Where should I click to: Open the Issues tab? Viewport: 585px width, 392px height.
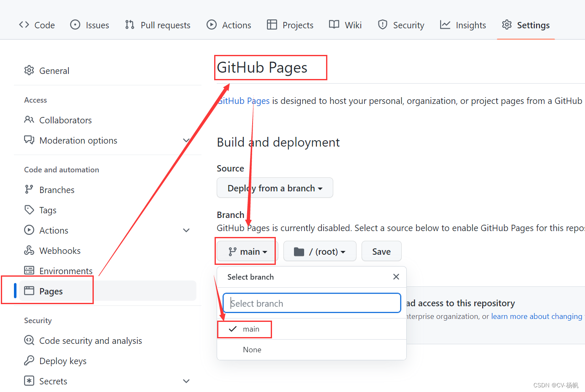(90, 25)
